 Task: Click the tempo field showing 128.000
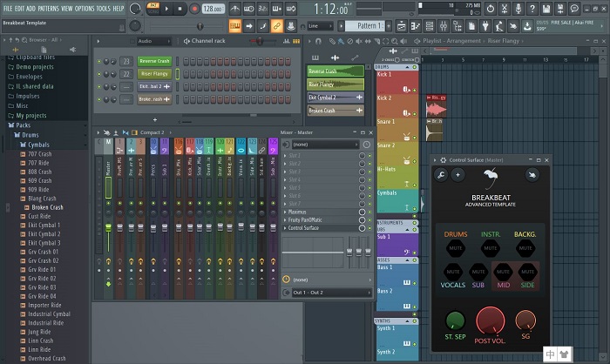tap(213, 9)
